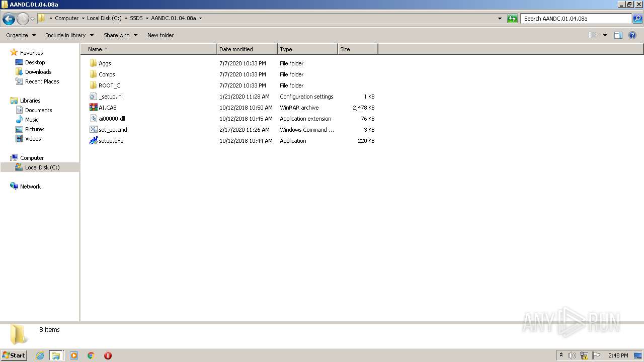Launch Google Chrome from the taskbar
The width and height of the screenshot is (644, 362).
91,355
